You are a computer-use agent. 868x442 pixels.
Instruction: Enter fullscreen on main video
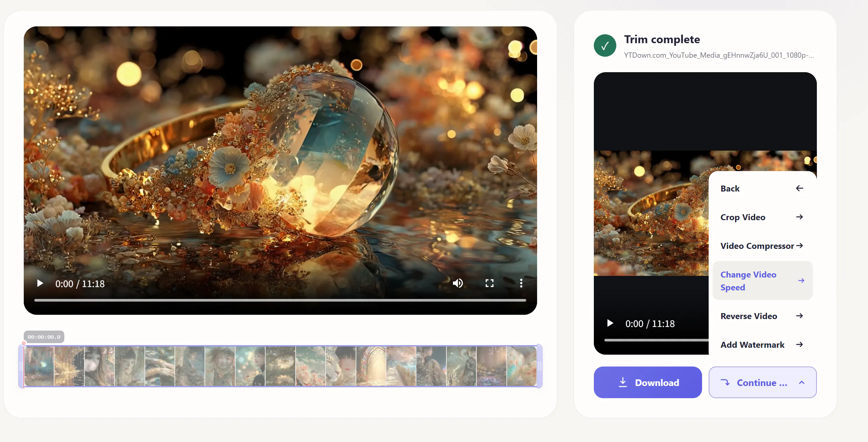coord(489,283)
